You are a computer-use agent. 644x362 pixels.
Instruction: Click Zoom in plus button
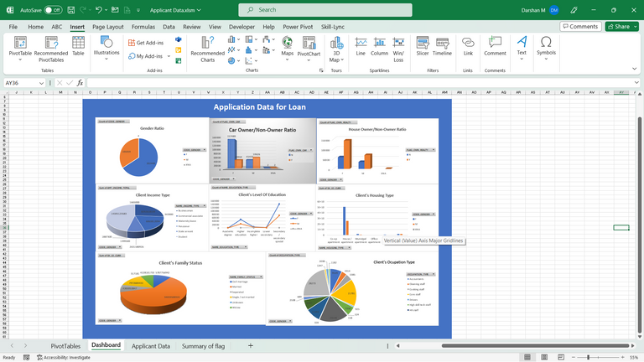coord(623,357)
